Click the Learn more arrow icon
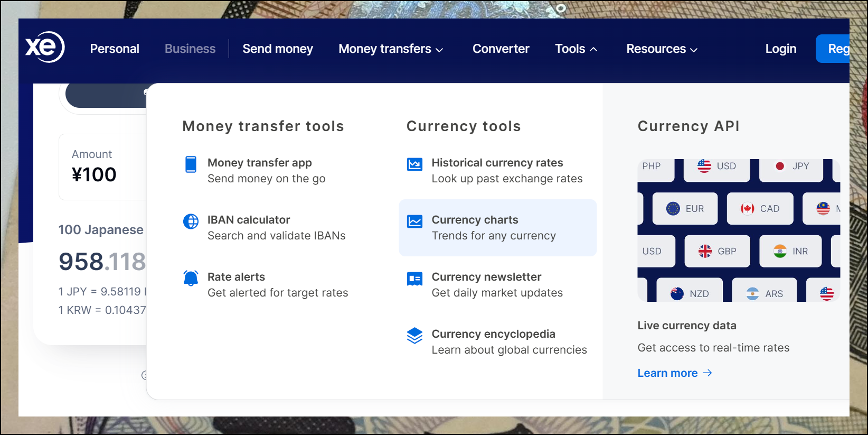 click(x=707, y=373)
